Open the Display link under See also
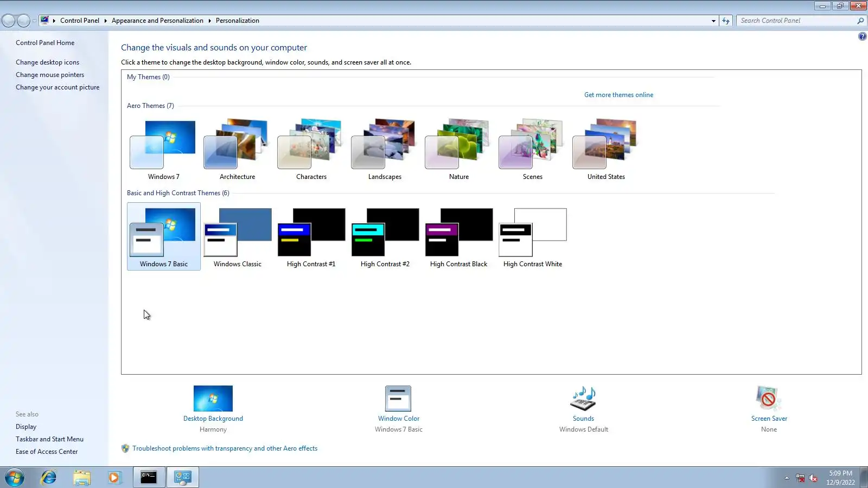This screenshot has height=488, width=868. (x=26, y=427)
